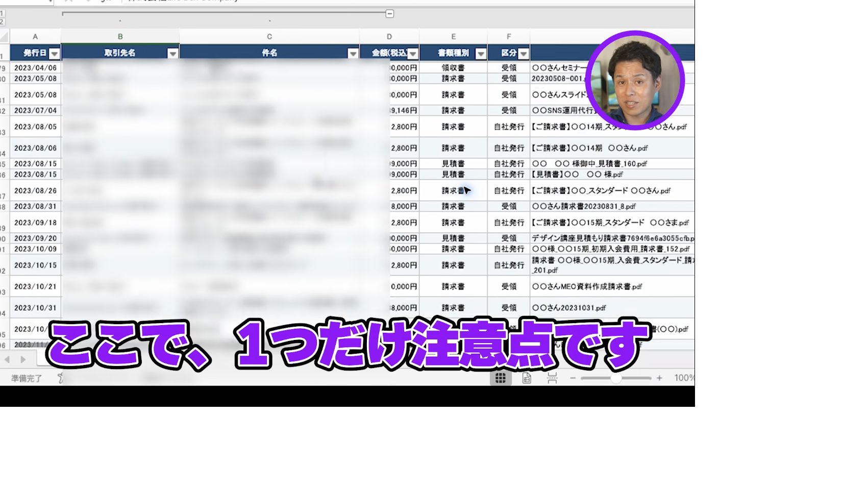Select column D header
Screen dimensions: 868x489
[389, 37]
